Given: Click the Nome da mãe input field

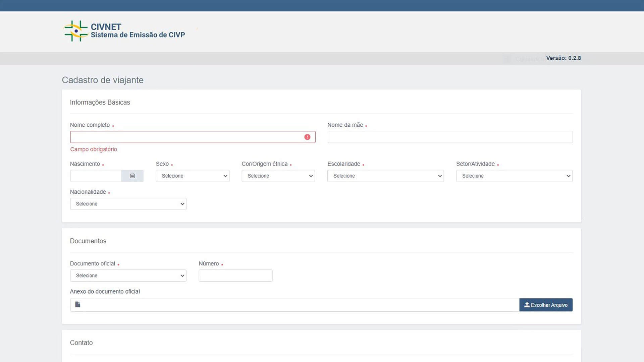Looking at the screenshot, I should 450,137.
